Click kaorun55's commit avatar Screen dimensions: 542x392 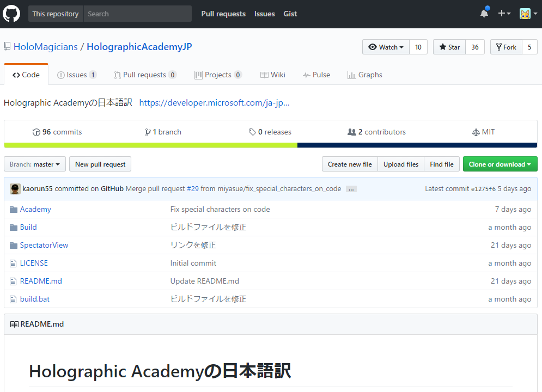point(15,188)
